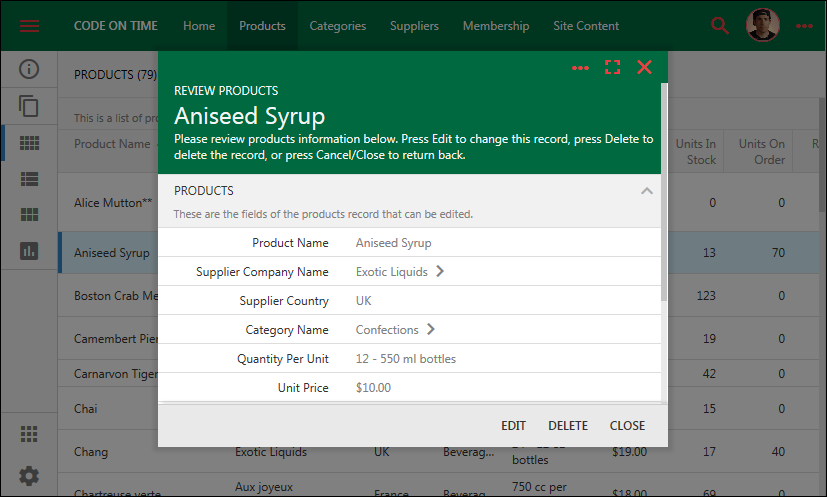Open the Categories menu item
The image size is (827, 497).
pos(338,26)
